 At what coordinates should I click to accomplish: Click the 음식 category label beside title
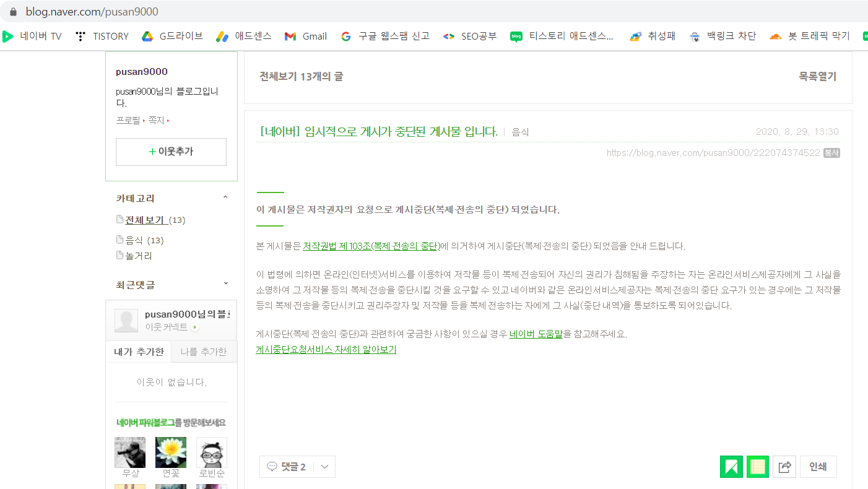coord(521,132)
